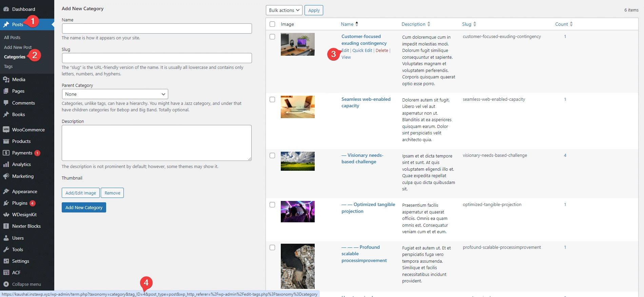Click the Apply button
Viewport: 644px width, 297px height.
point(314,10)
